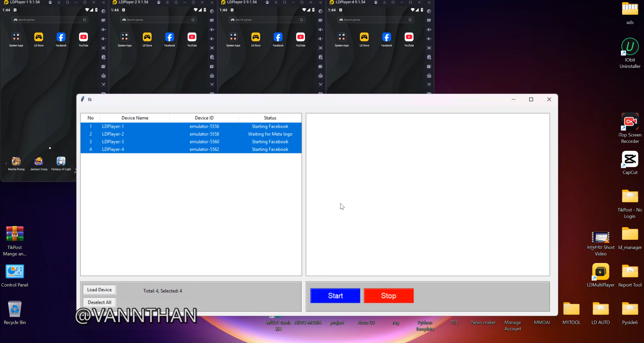Click volume up icon in LDPlayer-1 sidebar
The width and height of the screenshot is (644, 343).
click(x=103, y=29)
